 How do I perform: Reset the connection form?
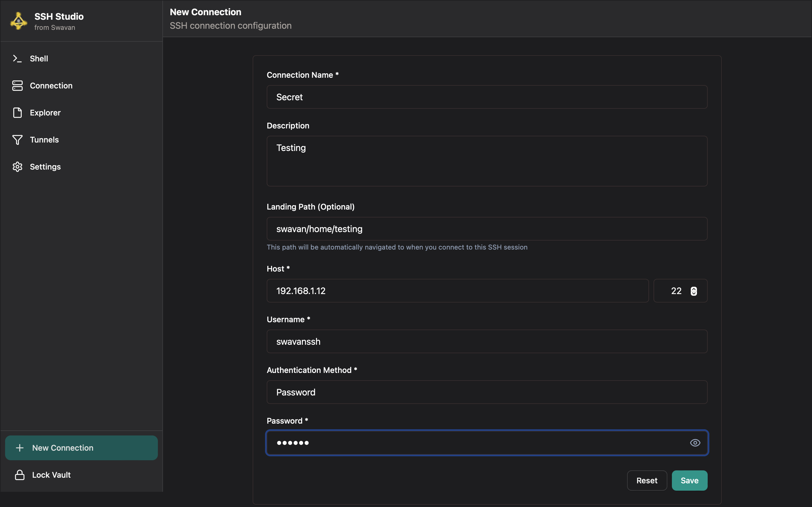(x=646, y=480)
